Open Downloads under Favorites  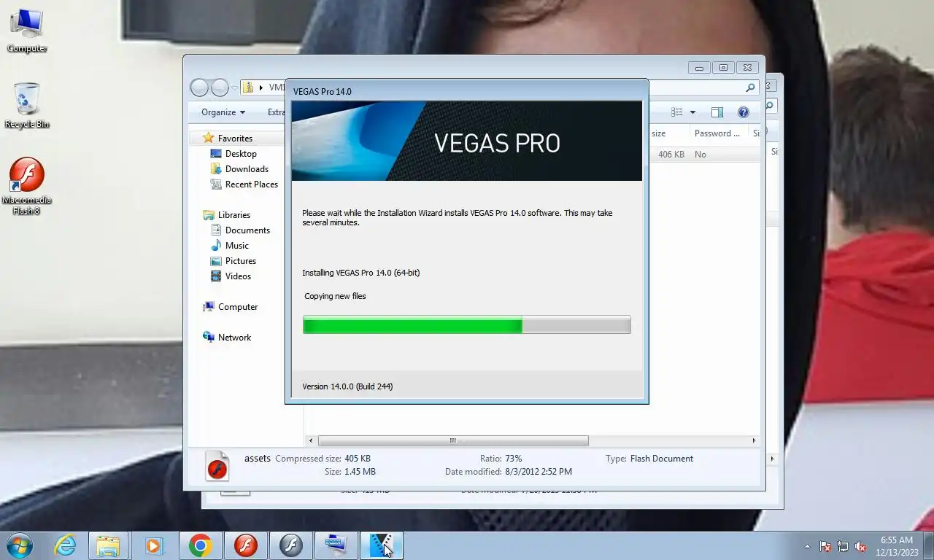click(x=247, y=169)
